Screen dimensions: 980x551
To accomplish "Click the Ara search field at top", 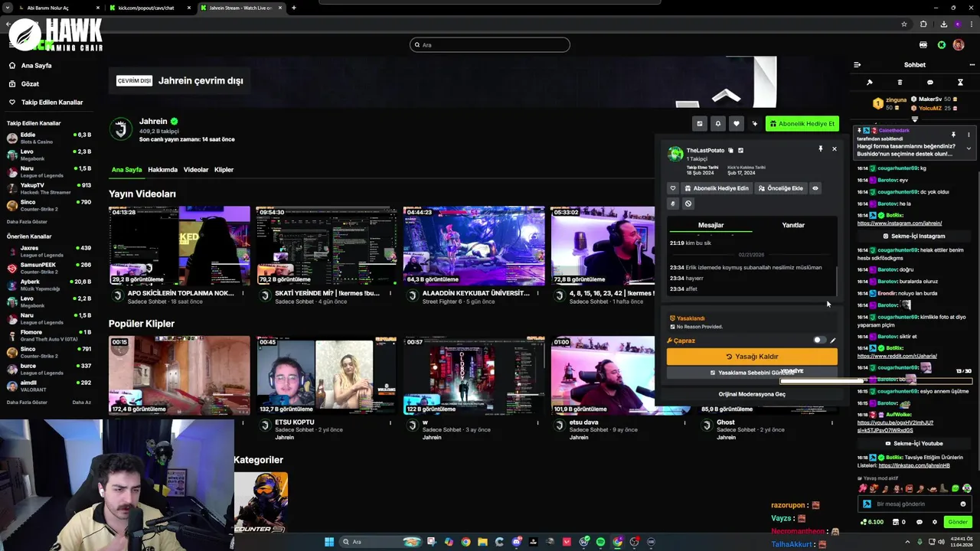I will [x=490, y=44].
